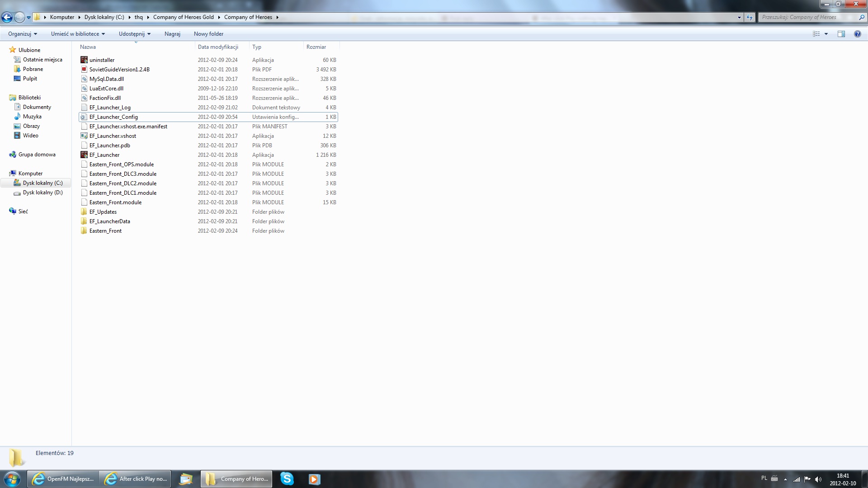This screenshot has width=868, height=488.
Task: Select the uninstaller application icon
Action: pyautogui.click(x=84, y=60)
